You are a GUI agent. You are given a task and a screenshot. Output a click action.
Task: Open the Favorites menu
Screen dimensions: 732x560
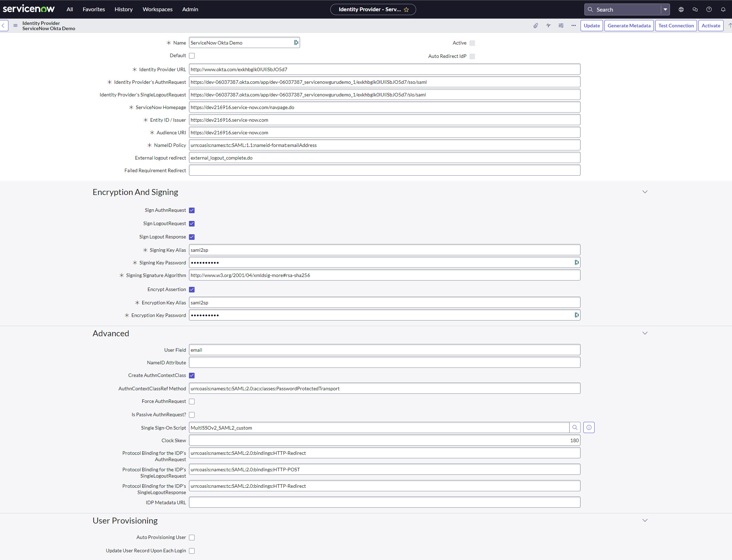point(94,9)
